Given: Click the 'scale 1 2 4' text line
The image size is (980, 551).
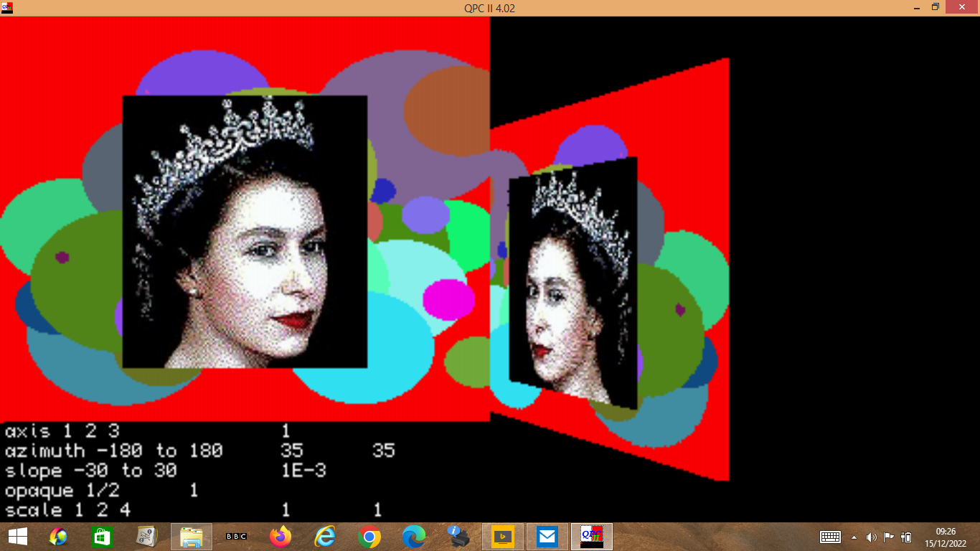Looking at the screenshot, I should 67,510.
